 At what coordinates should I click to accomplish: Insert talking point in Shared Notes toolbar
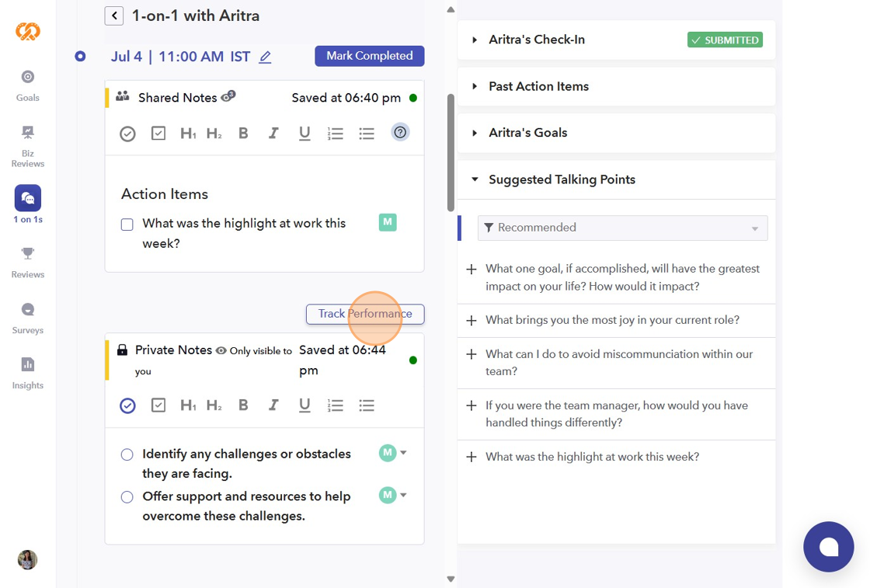(127, 134)
